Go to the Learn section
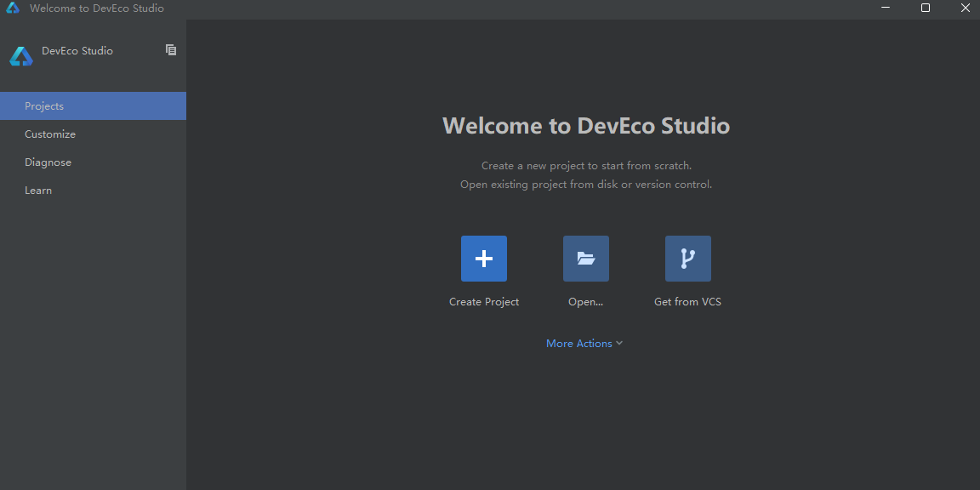The width and height of the screenshot is (980, 490). pyautogui.click(x=38, y=191)
